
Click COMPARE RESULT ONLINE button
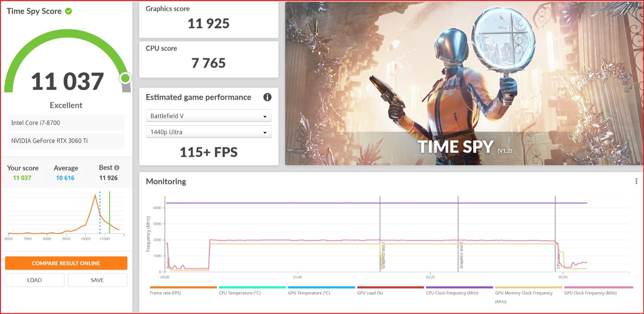[66, 263]
